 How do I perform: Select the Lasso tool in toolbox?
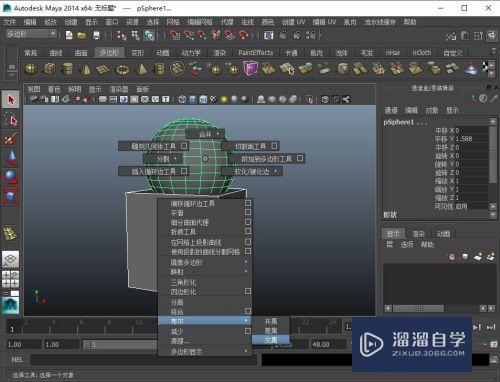click(x=11, y=120)
